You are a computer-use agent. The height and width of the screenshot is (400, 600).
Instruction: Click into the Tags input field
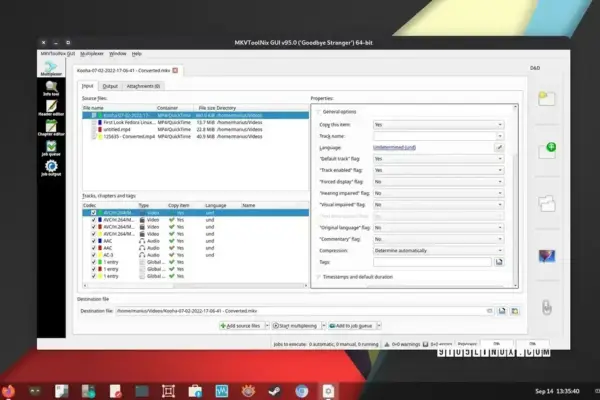click(x=432, y=262)
